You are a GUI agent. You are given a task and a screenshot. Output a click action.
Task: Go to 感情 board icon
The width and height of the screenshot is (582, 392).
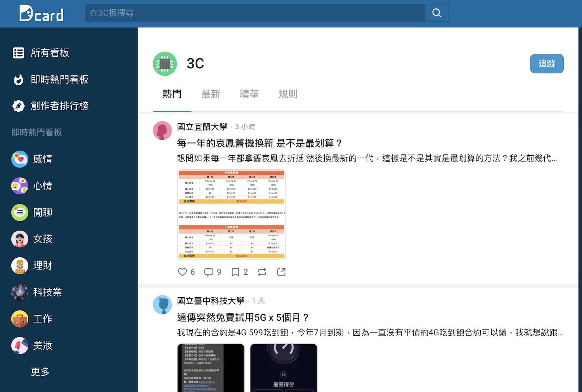[20, 159]
